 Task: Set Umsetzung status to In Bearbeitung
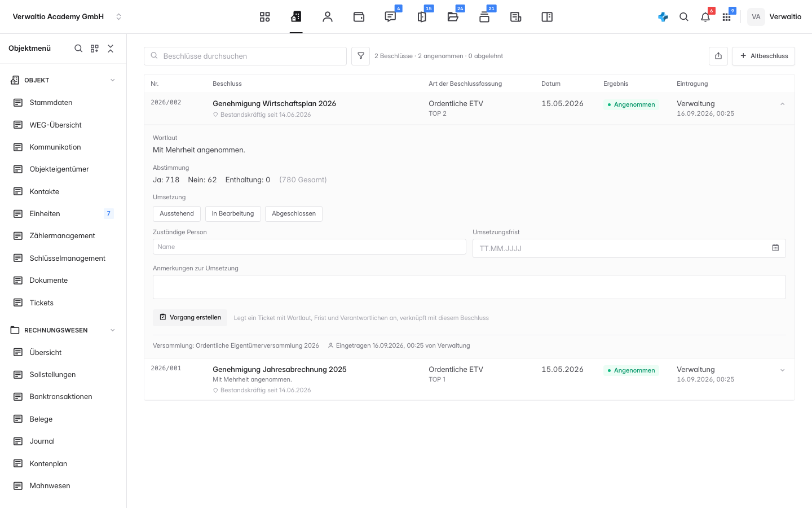(233, 214)
